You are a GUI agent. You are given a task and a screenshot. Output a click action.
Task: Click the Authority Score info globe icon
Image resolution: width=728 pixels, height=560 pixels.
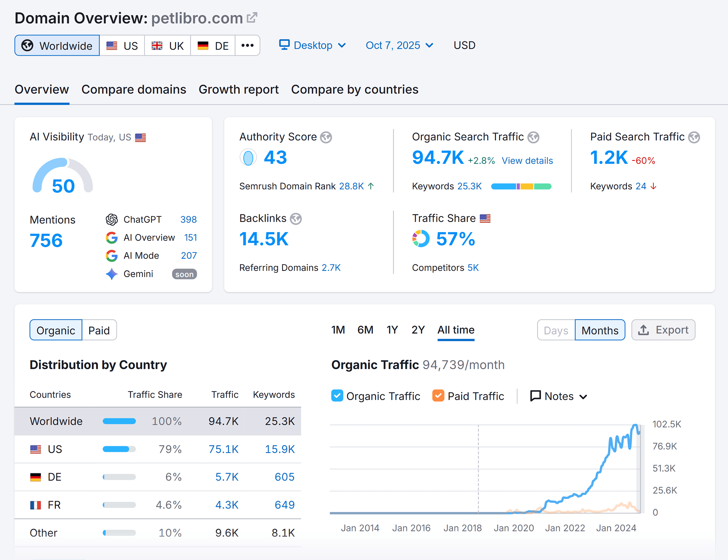[326, 137]
